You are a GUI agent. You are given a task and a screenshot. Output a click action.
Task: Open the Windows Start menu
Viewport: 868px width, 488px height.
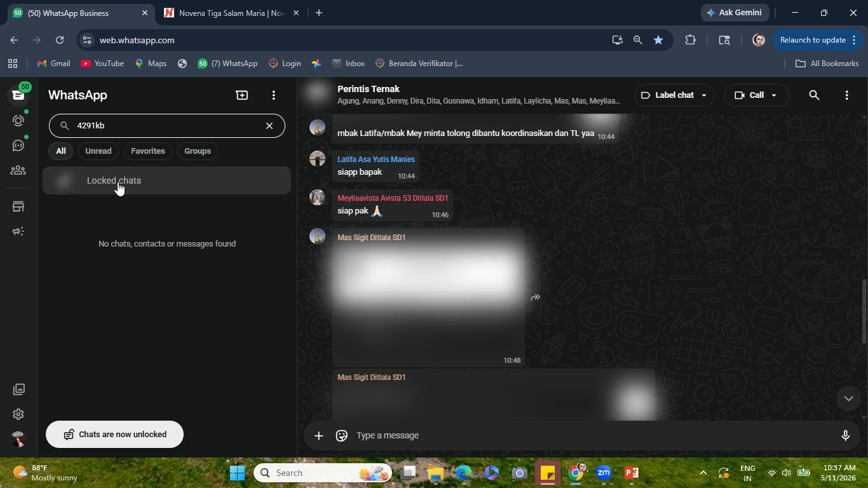coord(238,473)
